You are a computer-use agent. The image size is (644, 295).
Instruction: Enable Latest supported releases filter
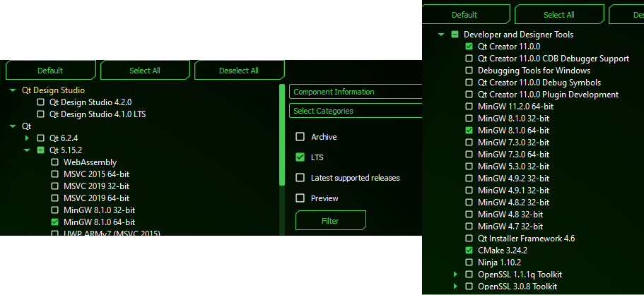tap(300, 178)
